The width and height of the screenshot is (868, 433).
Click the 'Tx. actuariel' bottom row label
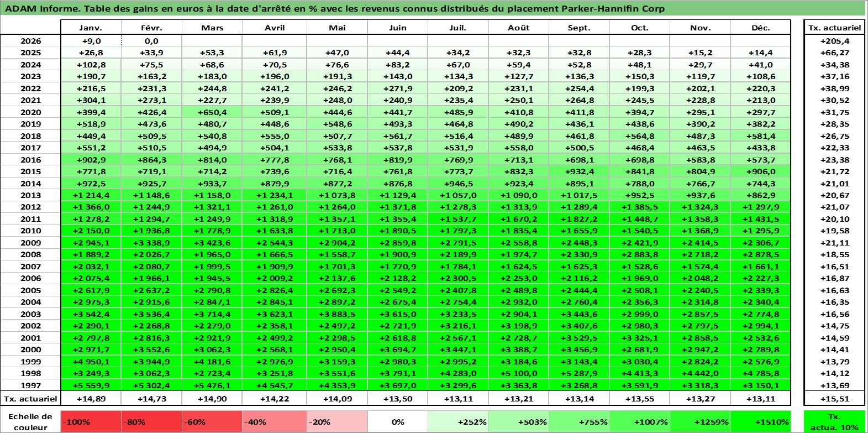tap(30, 399)
